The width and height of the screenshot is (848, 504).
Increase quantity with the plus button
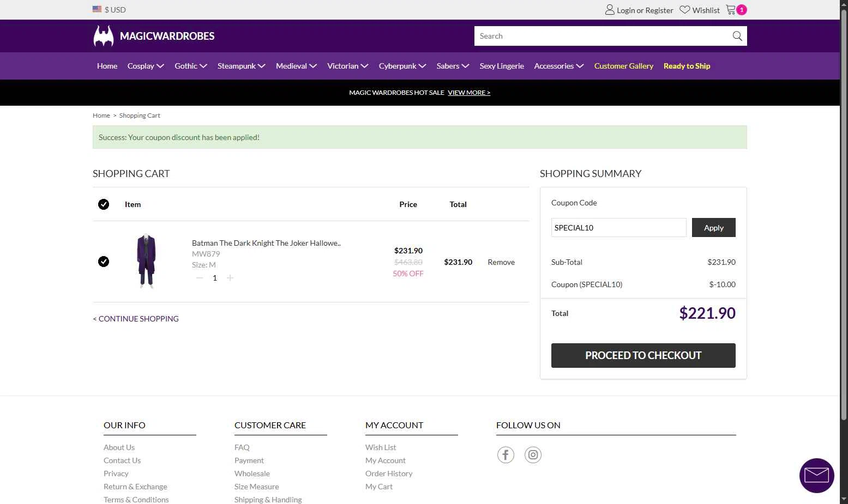click(x=230, y=278)
